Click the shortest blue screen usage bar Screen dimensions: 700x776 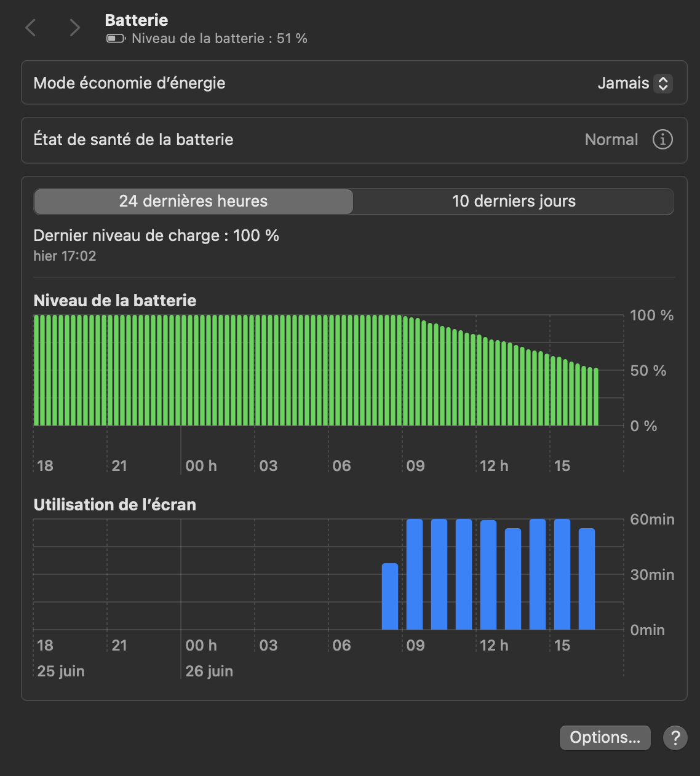[x=390, y=596]
